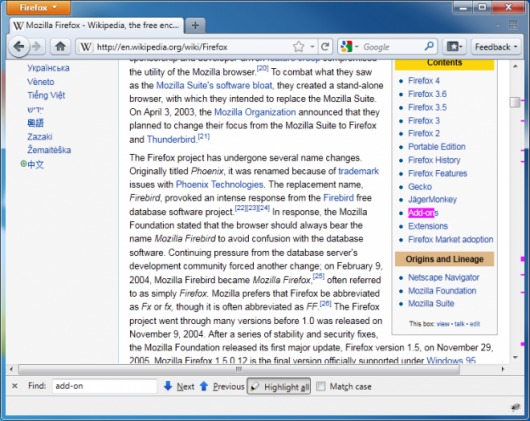Viewport: 530px width, 421px height.
Task: Click the view link in the navbox footer
Action: point(443,324)
